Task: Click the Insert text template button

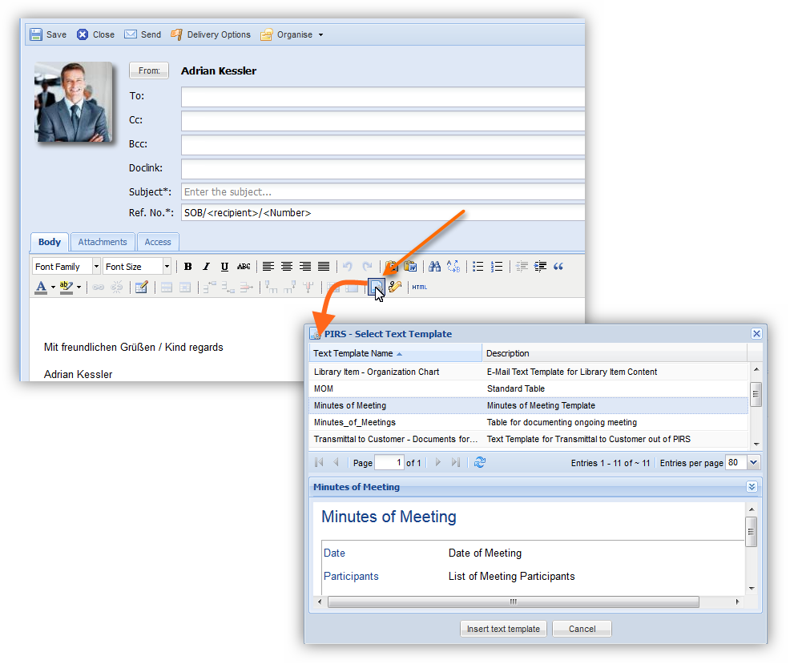Action: point(504,629)
